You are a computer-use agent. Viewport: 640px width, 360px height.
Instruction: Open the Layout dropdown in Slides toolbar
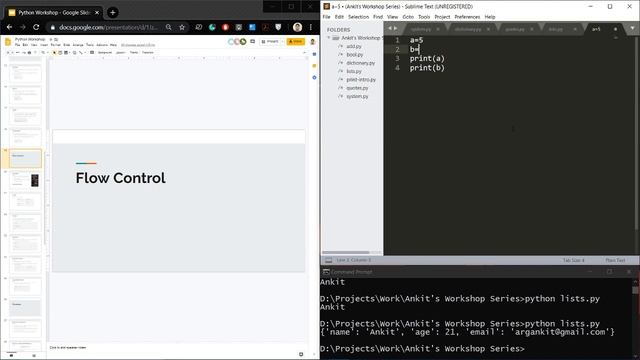(x=121, y=53)
